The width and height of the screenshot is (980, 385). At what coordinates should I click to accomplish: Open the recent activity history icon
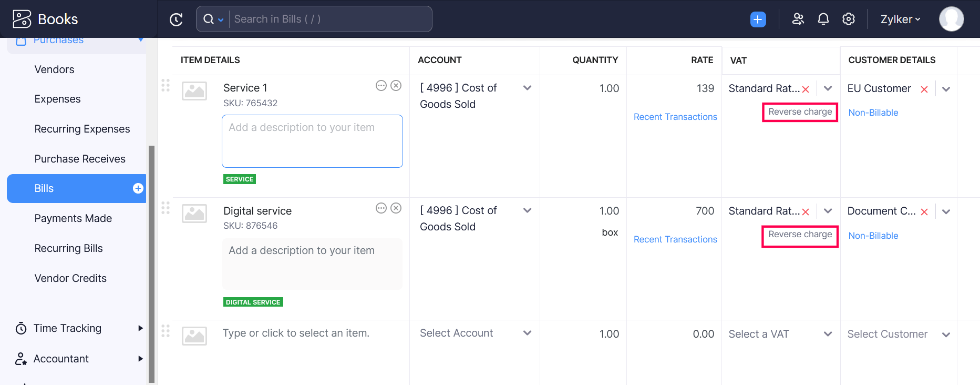point(176,19)
